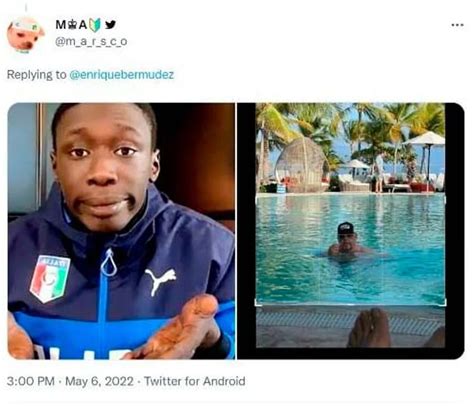474x406 pixels.
Task: Click the dog profile avatar
Action: point(25,36)
